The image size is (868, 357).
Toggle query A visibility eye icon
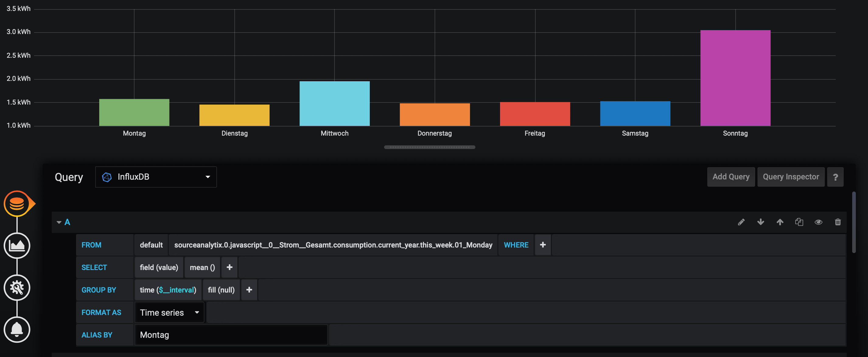coord(818,222)
